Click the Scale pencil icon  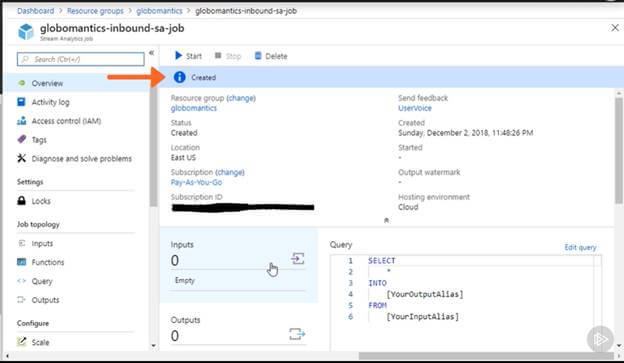coord(21,342)
